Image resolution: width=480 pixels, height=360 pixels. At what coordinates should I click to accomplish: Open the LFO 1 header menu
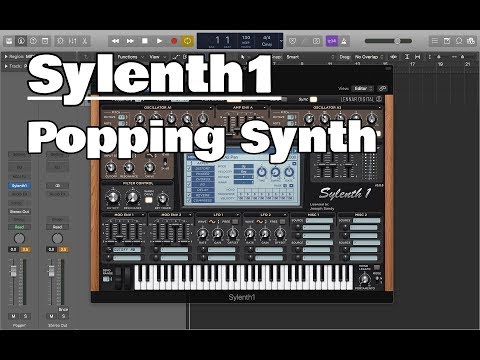pos(237,215)
